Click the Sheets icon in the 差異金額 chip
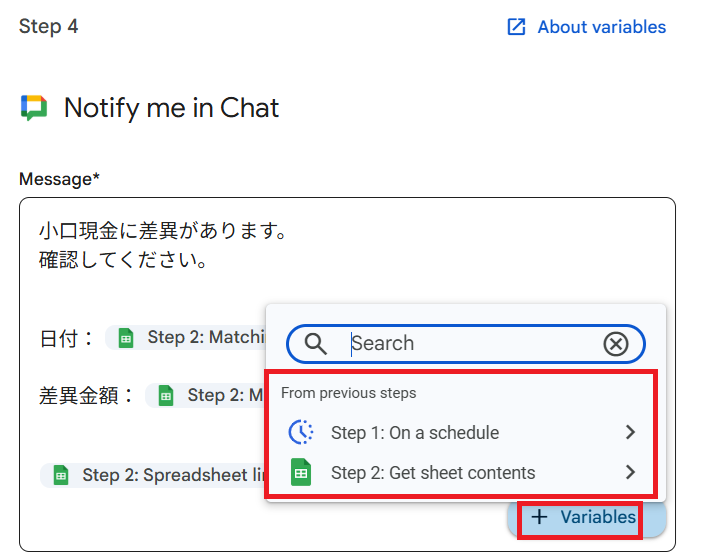Viewport: 714px width, 557px height. [x=166, y=395]
